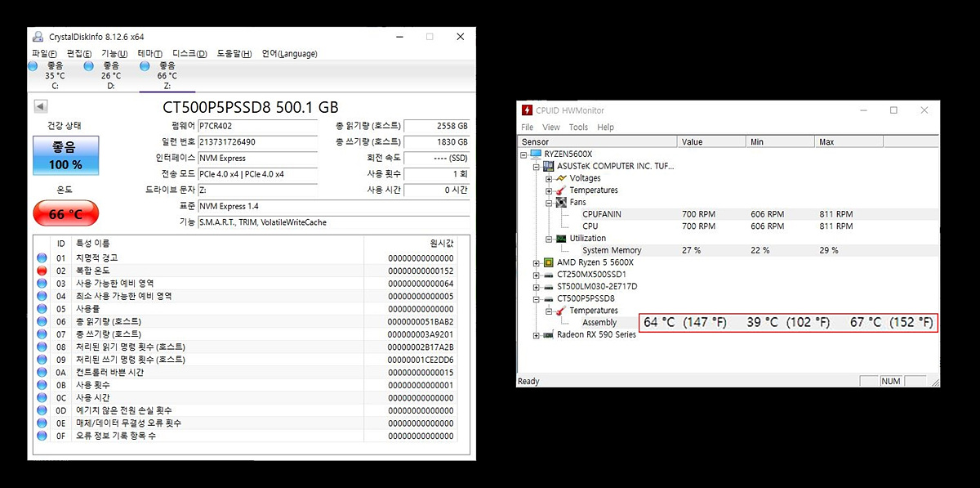Click thermometer icon under CT500P5PSSD8

561,311
